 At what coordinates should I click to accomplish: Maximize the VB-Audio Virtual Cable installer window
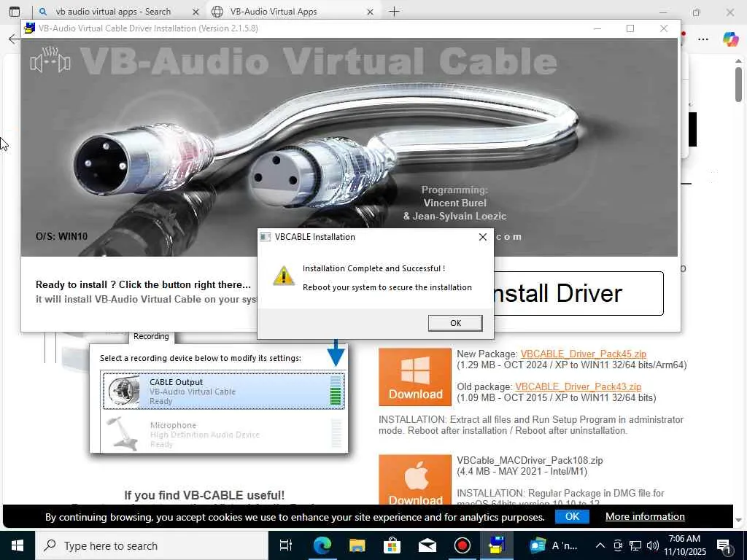pos(630,28)
